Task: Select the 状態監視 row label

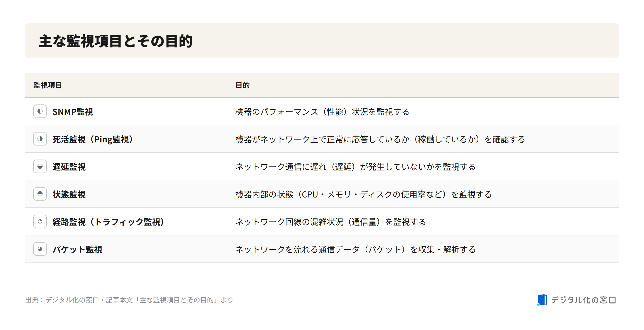Action: [x=69, y=194]
